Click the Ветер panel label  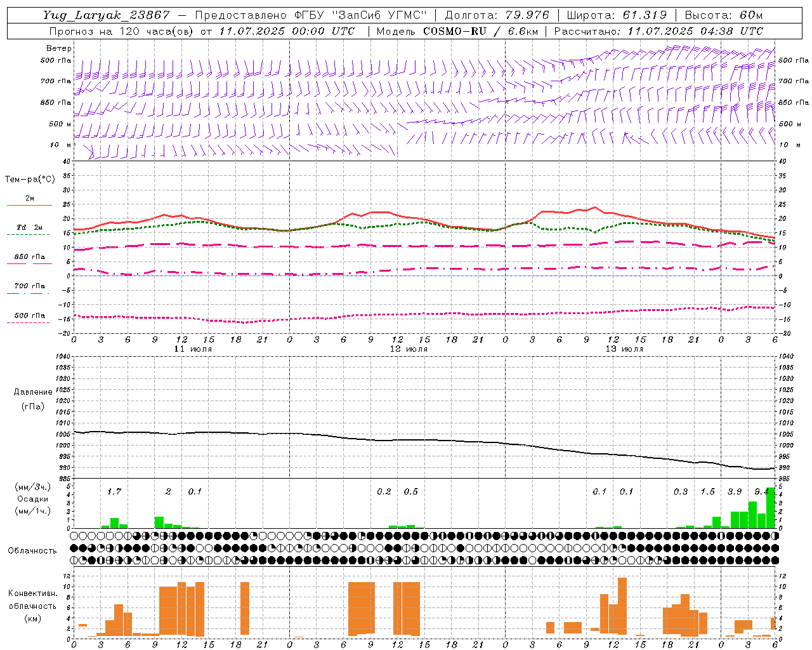59,48
